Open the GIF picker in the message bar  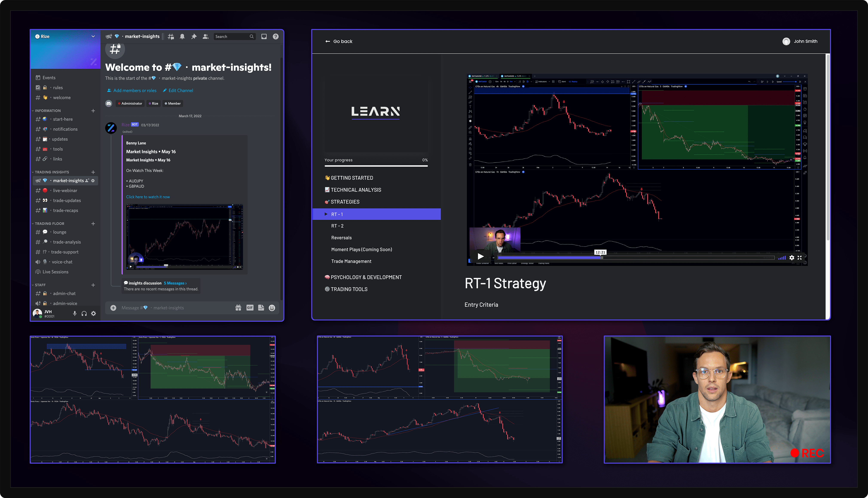250,307
